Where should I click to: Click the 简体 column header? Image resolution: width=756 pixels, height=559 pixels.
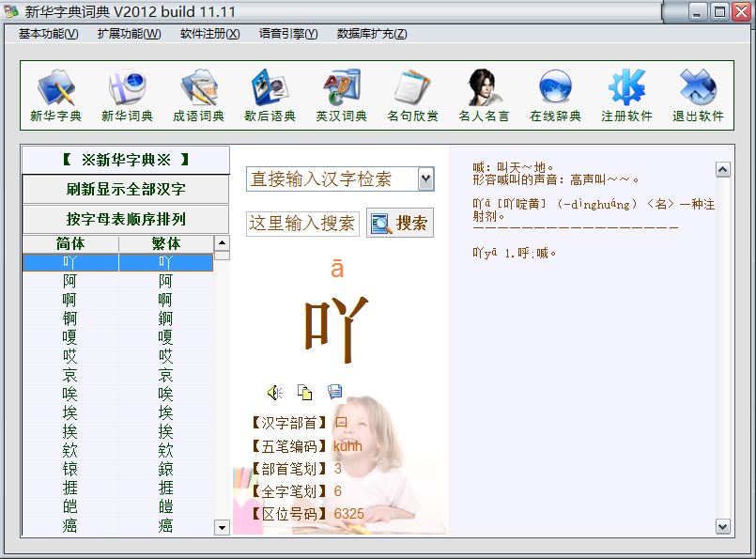coord(70,243)
